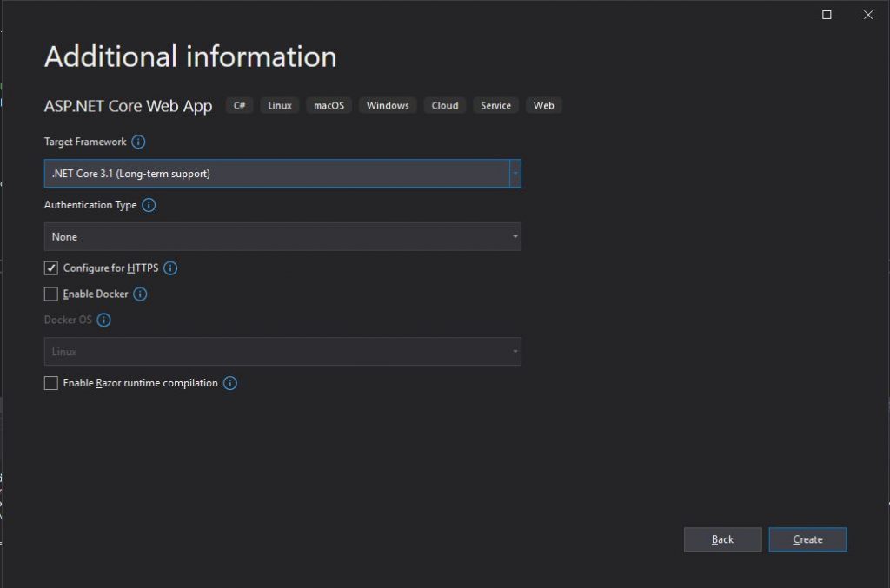
Task: Click the Target Framework label
Action: tap(85, 142)
